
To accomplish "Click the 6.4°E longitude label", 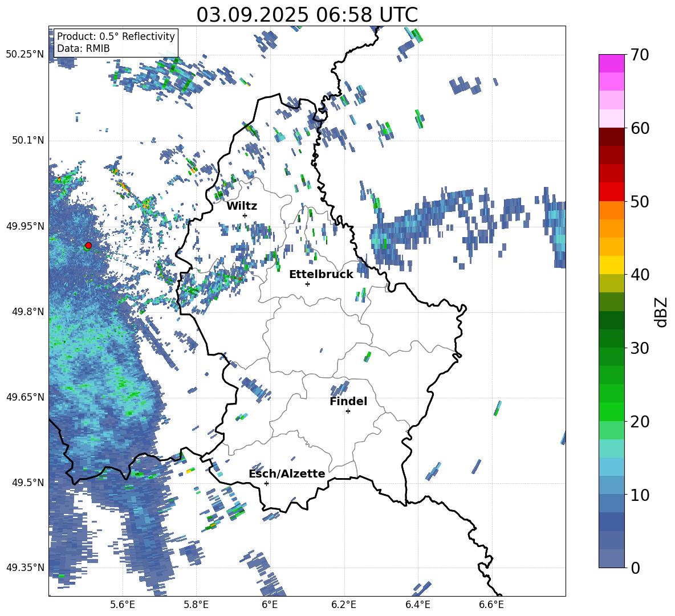I will pyautogui.click(x=417, y=605).
